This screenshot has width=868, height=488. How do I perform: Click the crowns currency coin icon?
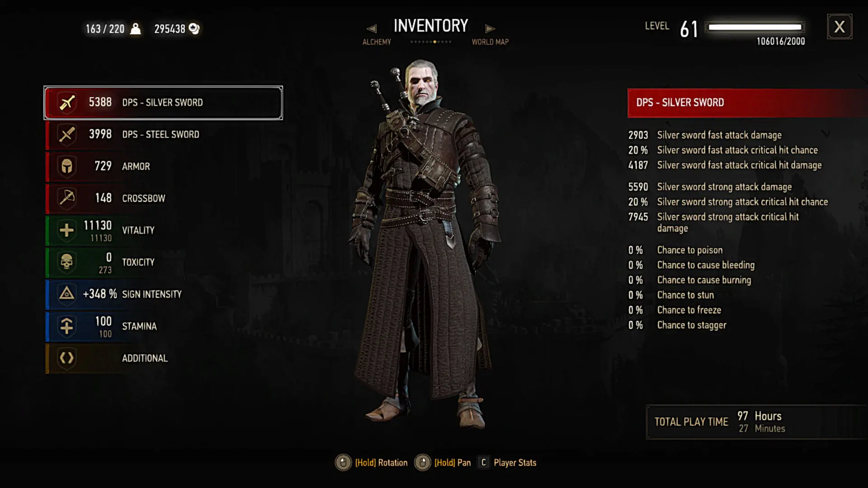(x=194, y=29)
